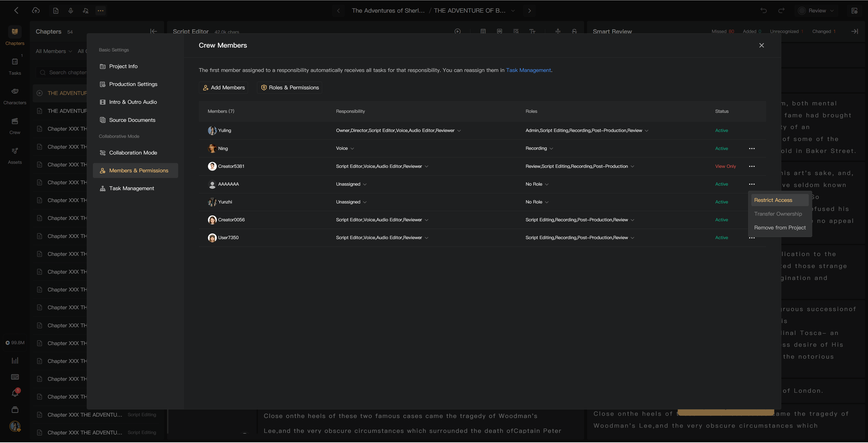Click the Add Members button
The height and width of the screenshot is (443, 868).
(223, 87)
